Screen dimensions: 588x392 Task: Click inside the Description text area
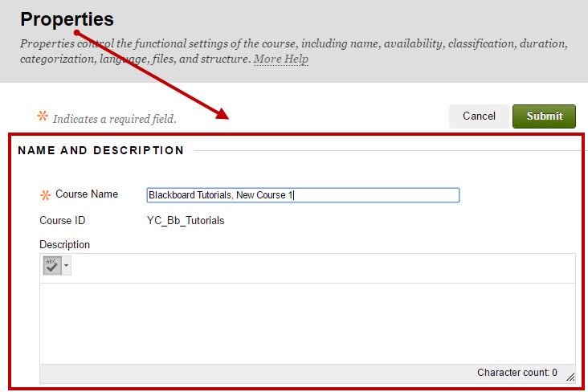pyautogui.click(x=307, y=323)
